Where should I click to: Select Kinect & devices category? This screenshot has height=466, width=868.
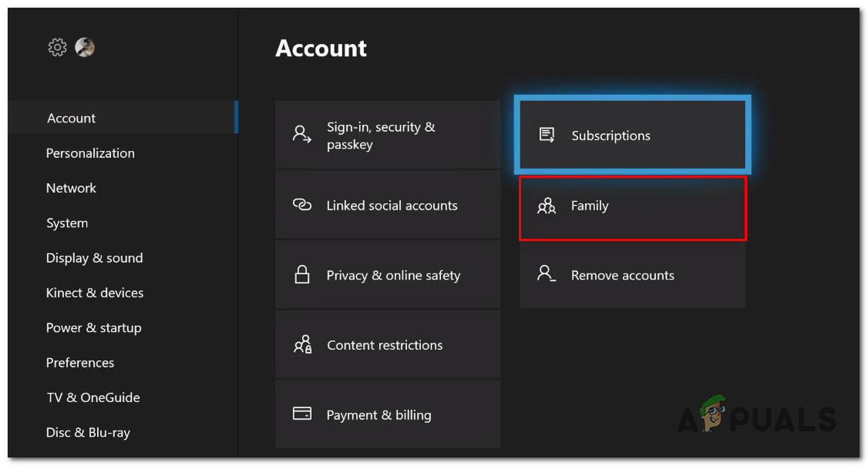click(94, 293)
